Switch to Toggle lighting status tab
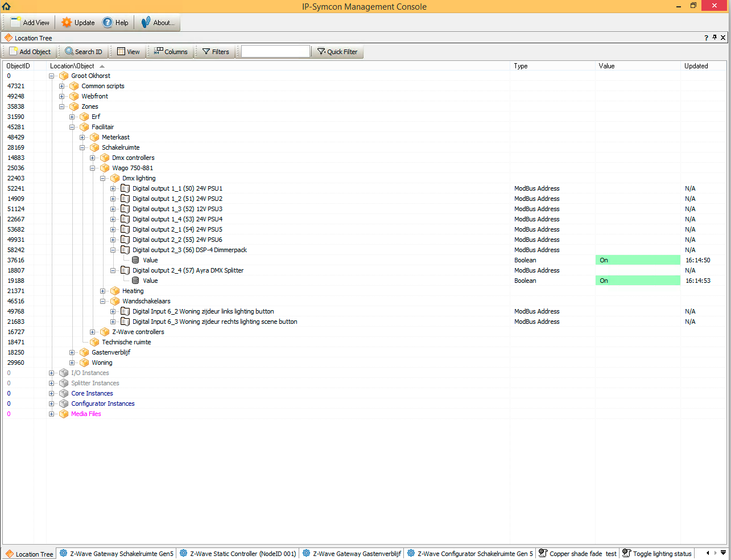Viewport: 731px width, 560px height. (657, 554)
